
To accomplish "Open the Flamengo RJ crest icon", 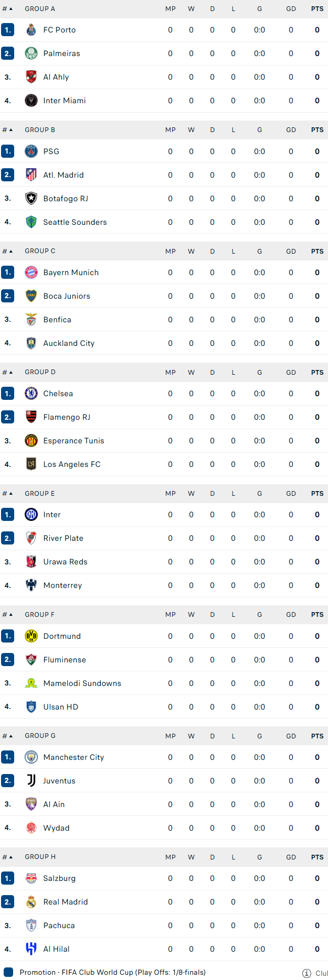I will pyautogui.click(x=31, y=417).
